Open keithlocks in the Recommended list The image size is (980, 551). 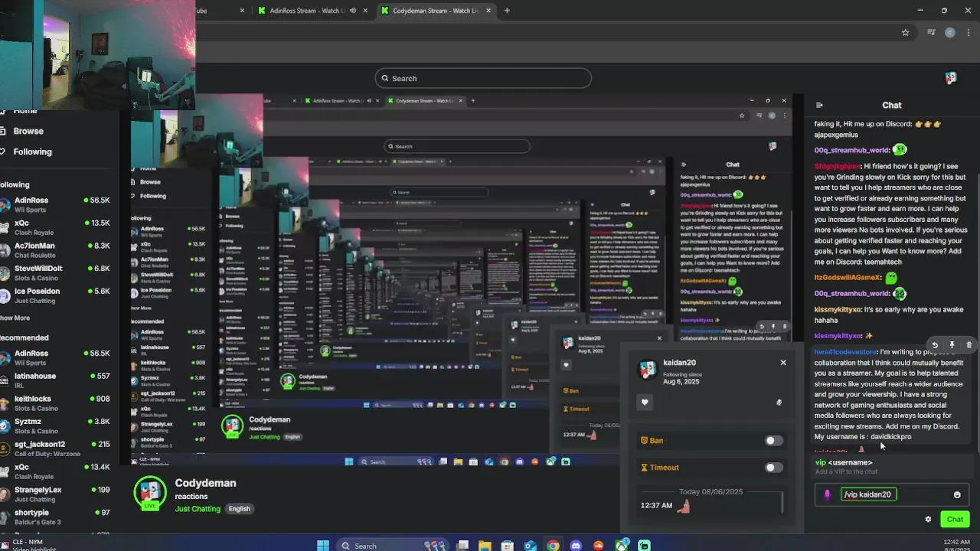(x=57, y=403)
